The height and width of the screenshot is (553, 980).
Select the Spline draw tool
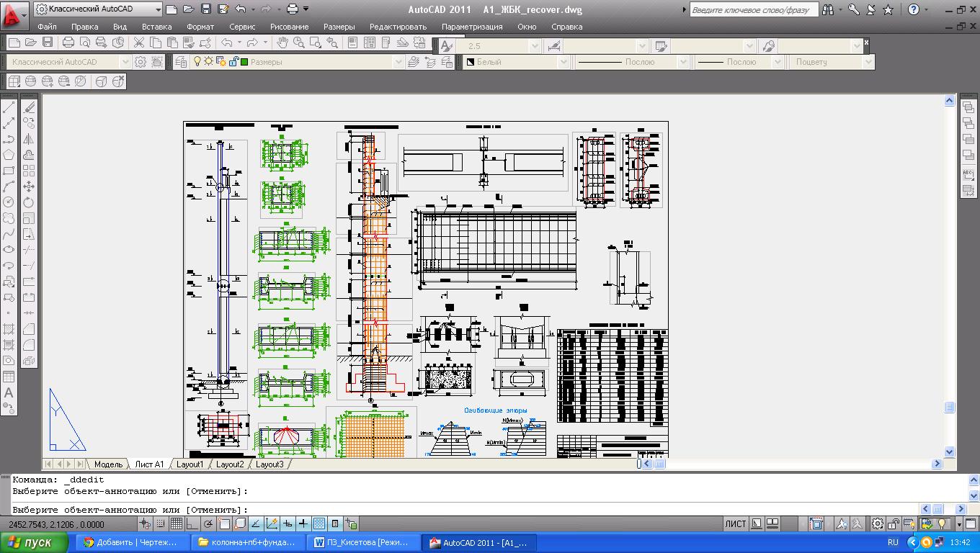tap(9, 234)
